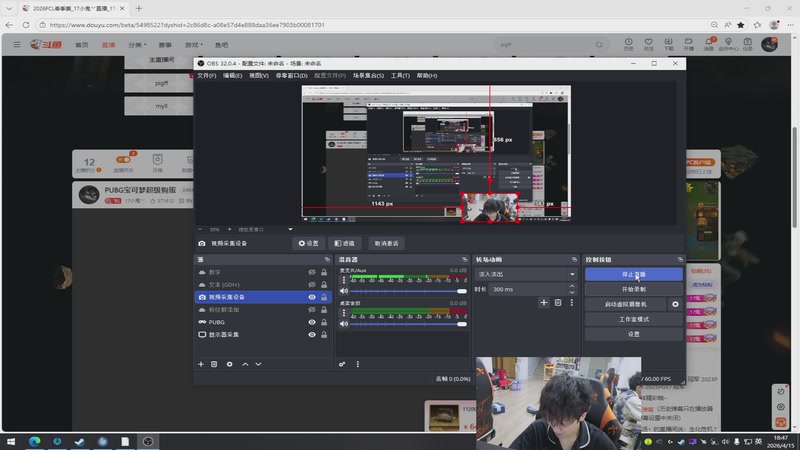Screen dimensions: 800x450
Task: Click 取消激活 deactivate button
Action: coord(386,243)
